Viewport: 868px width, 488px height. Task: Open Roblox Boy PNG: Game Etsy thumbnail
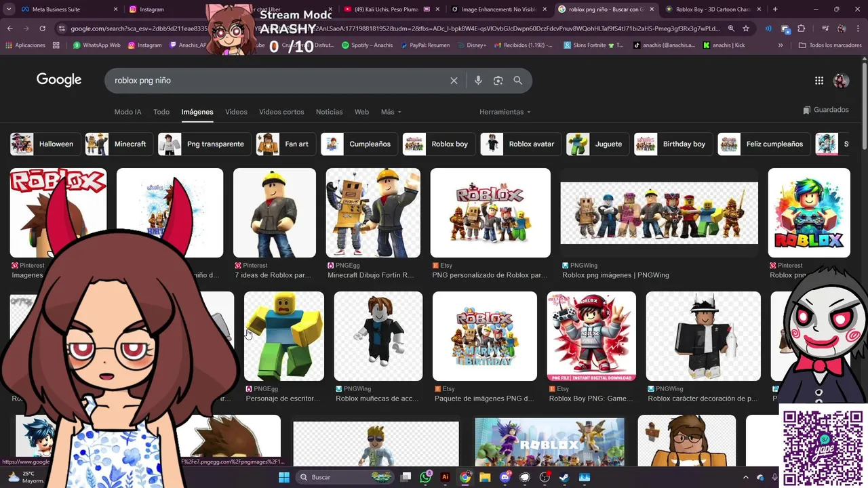(591, 336)
